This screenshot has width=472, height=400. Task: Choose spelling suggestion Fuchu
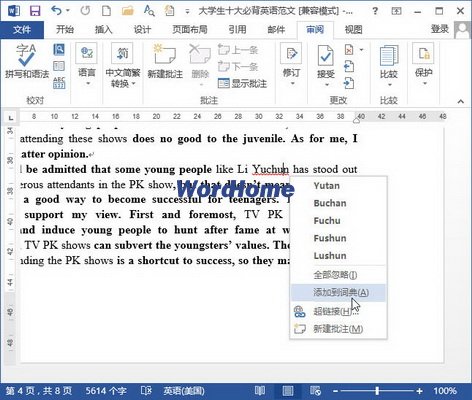338,221
